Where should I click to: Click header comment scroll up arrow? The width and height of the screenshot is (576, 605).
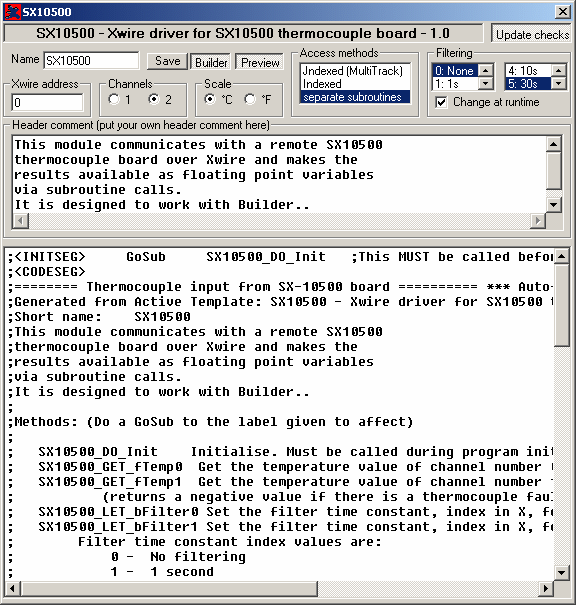(554, 144)
